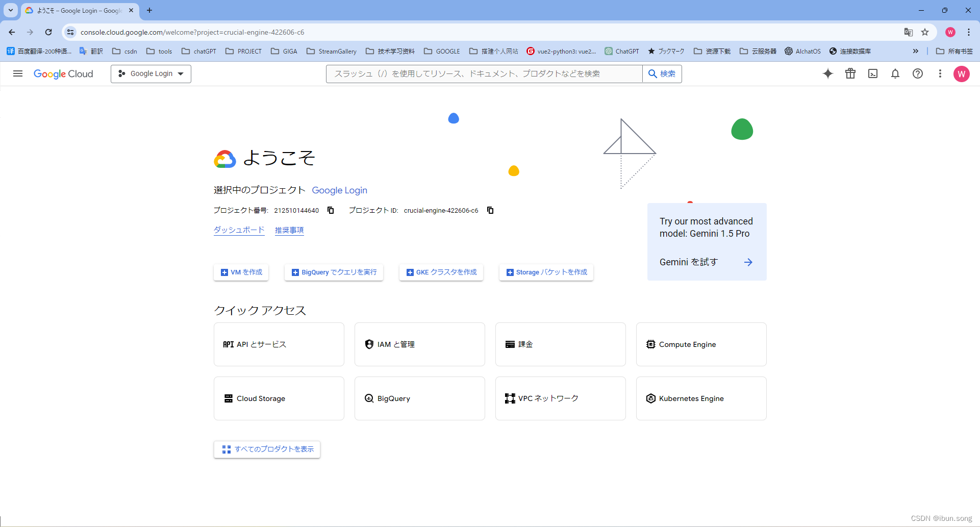Open the free trial gift icon
The height and width of the screenshot is (527, 980).
[850, 73]
